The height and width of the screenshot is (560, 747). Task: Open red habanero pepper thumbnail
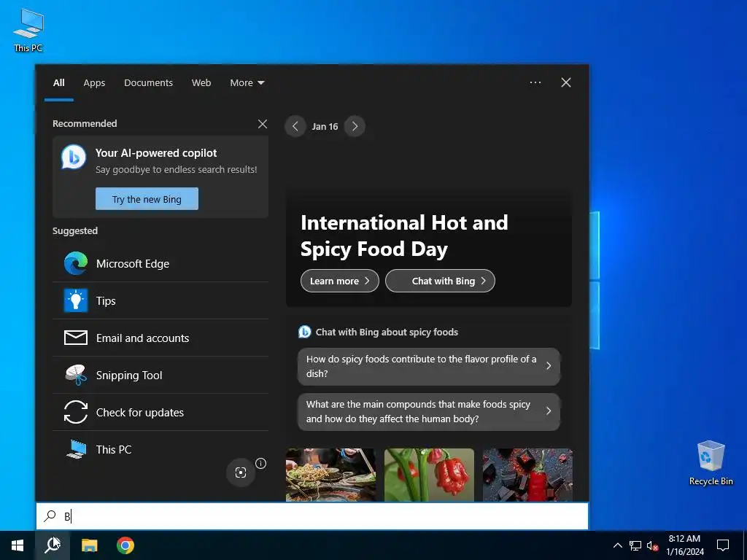coord(429,475)
